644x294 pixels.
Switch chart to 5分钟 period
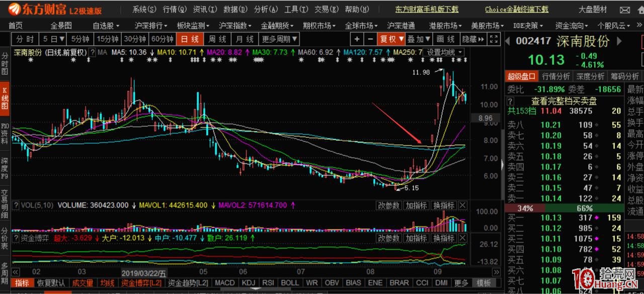[x=80, y=39]
